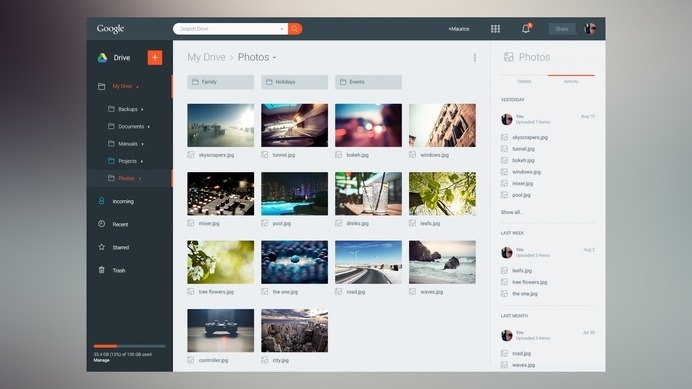Open the road.jpg thumbnail

click(x=369, y=262)
